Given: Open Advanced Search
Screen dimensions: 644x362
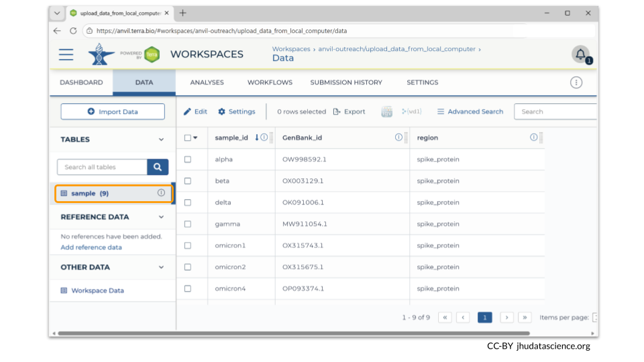Looking at the screenshot, I should tap(470, 112).
